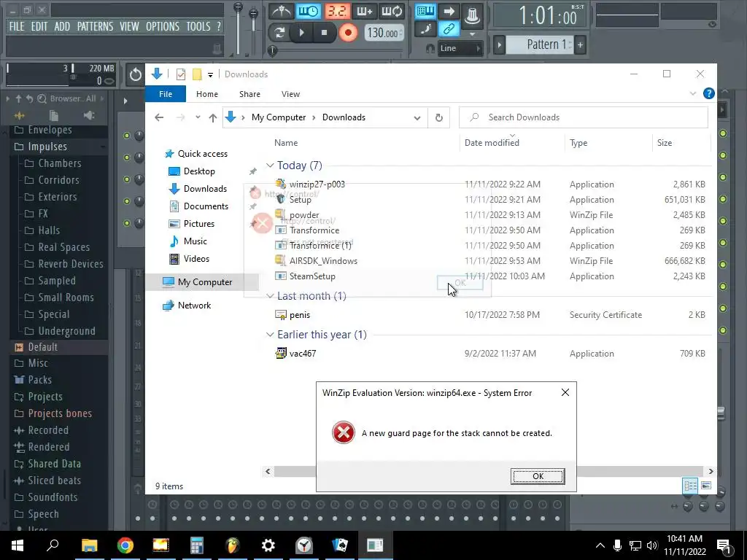Add new pattern with plus button
The height and width of the screenshot is (560, 747).
tap(580, 44)
